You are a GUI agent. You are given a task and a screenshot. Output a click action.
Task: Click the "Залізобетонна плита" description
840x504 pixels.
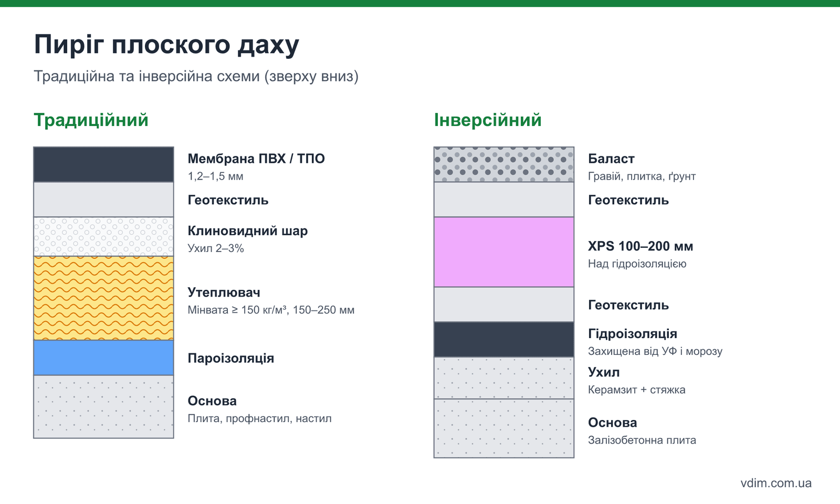642,440
